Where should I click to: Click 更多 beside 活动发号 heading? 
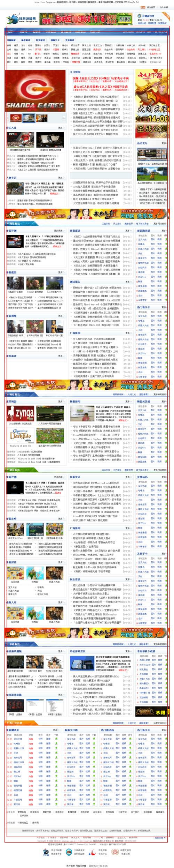(164, 143)
